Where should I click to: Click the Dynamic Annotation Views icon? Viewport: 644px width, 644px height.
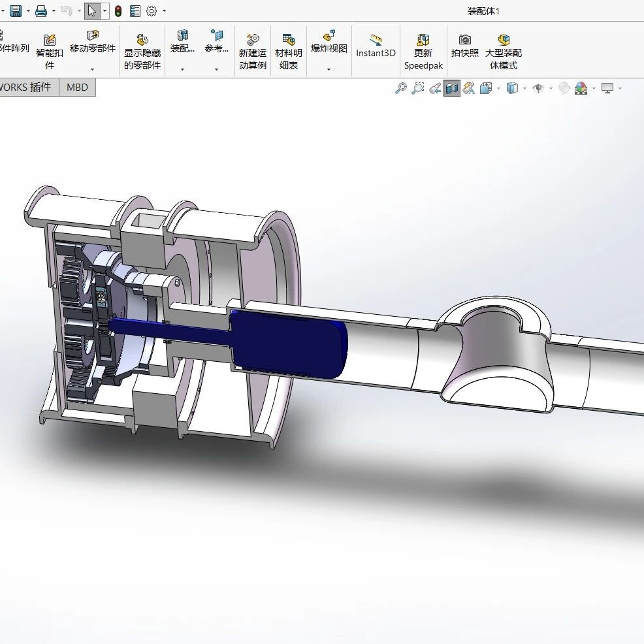click(468, 88)
